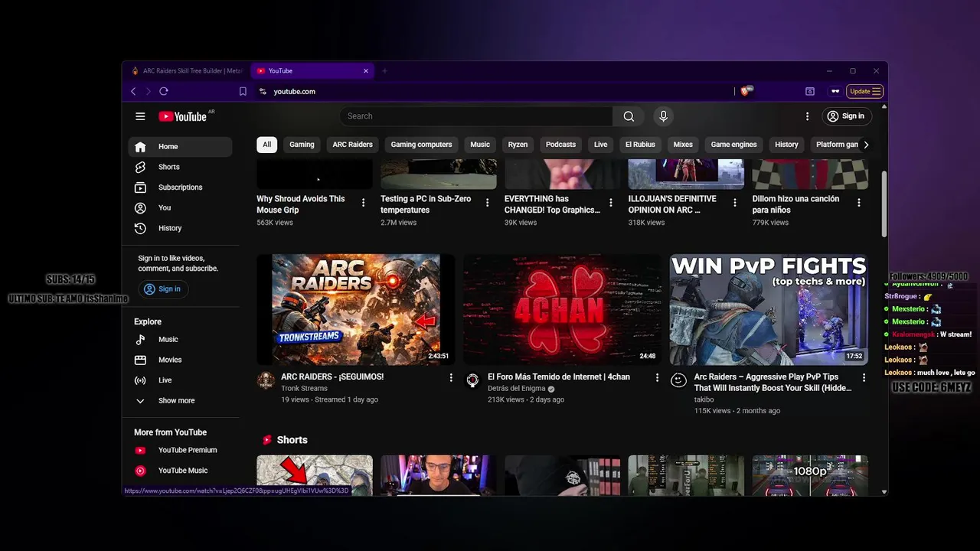Viewport: 980px width, 551px height.
Task: Select the All filter chip
Action: pos(266,145)
